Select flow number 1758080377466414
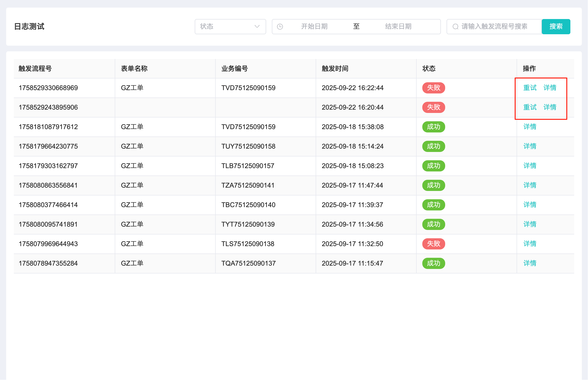This screenshot has width=588, height=380. 48,205
